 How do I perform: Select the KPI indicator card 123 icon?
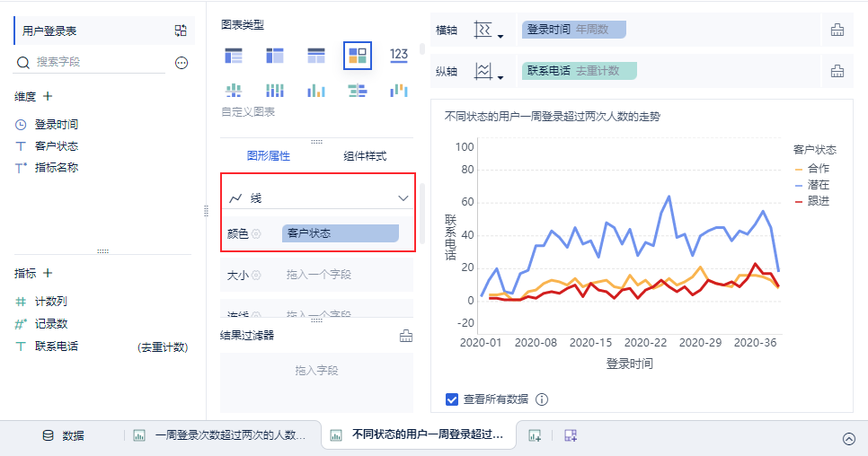pyautogui.click(x=399, y=56)
